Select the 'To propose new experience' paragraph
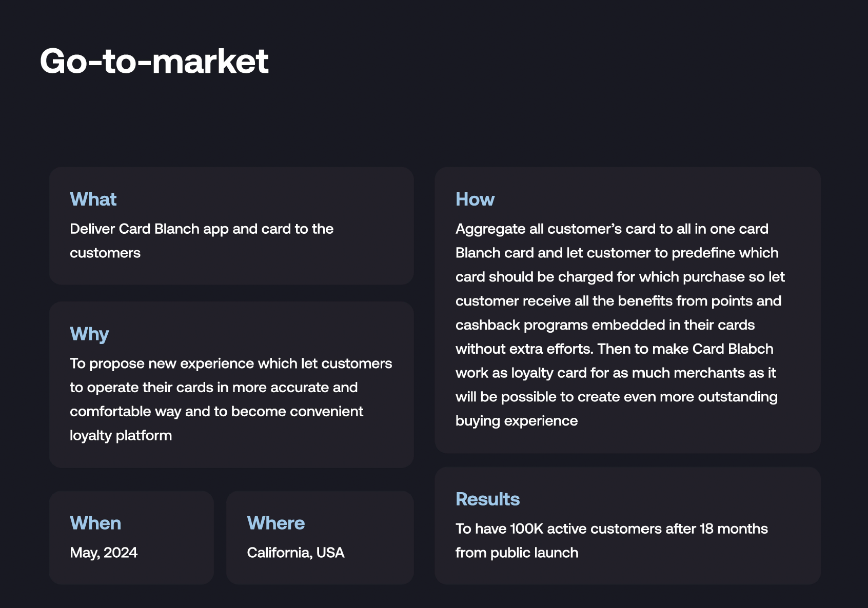The width and height of the screenshot is (868, 608). 231,399
